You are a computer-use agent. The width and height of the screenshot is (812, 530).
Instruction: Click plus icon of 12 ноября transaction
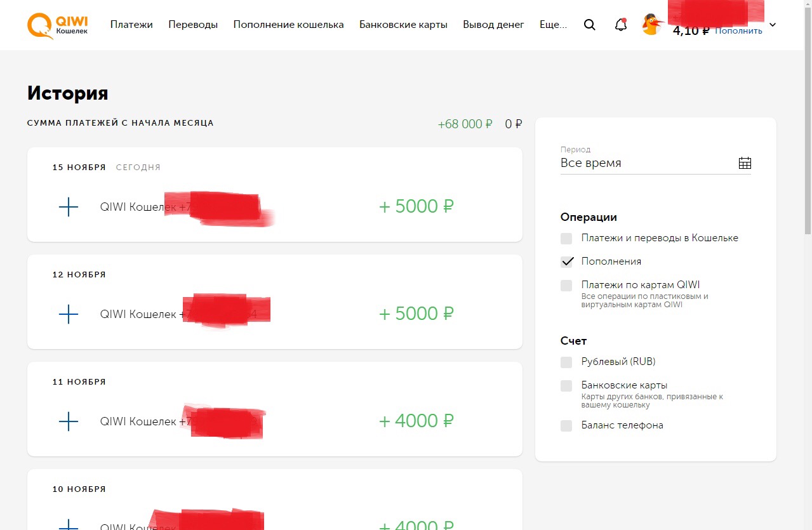[x=68, y=314]
